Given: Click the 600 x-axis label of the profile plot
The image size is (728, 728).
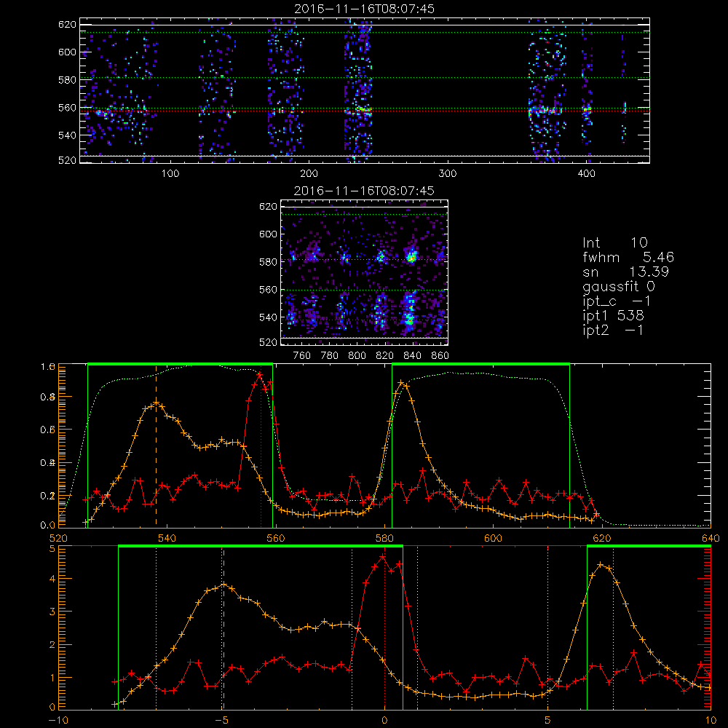Looking at the screenshot, I should [493, 538].
